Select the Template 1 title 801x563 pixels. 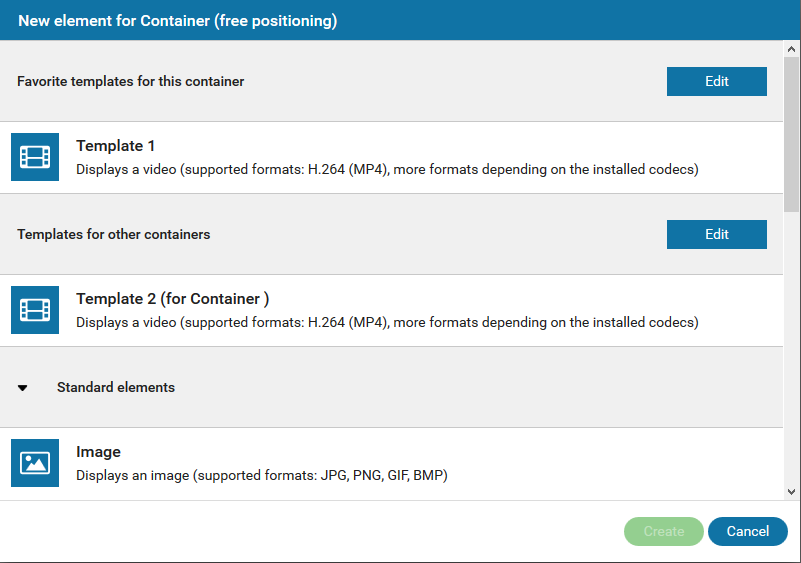coord(115,146)
